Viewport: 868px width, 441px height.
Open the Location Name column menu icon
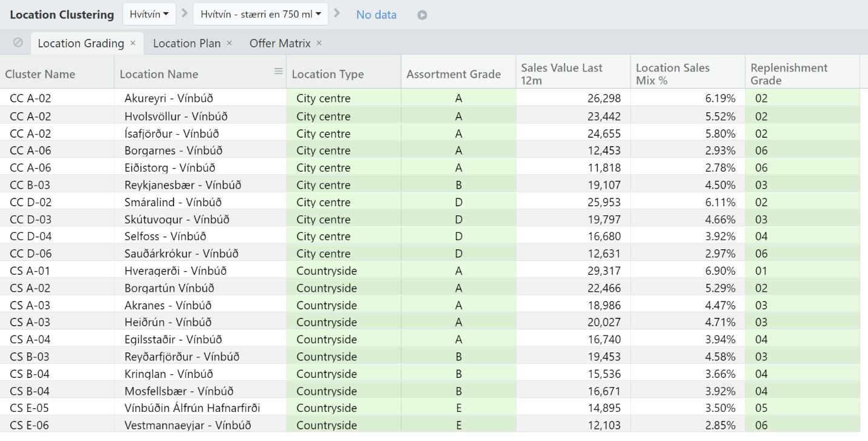(278, 72)
